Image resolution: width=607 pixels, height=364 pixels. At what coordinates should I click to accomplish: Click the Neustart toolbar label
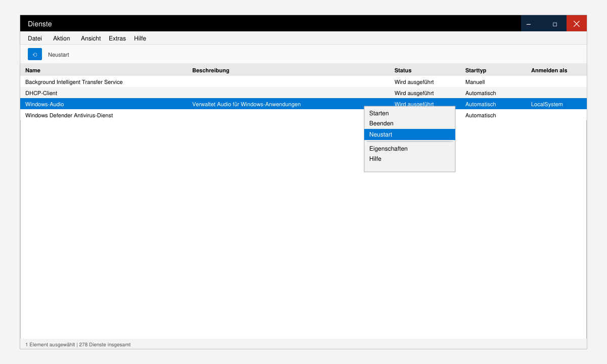pos(59,55)
